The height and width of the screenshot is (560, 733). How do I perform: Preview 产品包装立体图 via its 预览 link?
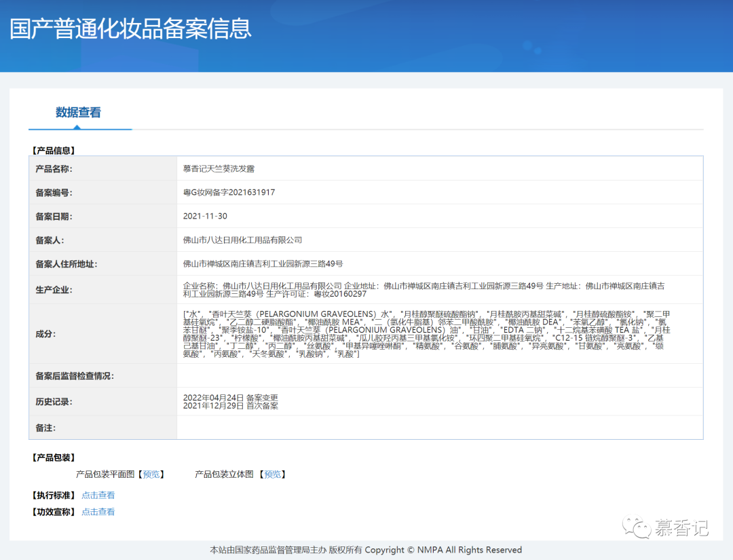click(273, 474)
